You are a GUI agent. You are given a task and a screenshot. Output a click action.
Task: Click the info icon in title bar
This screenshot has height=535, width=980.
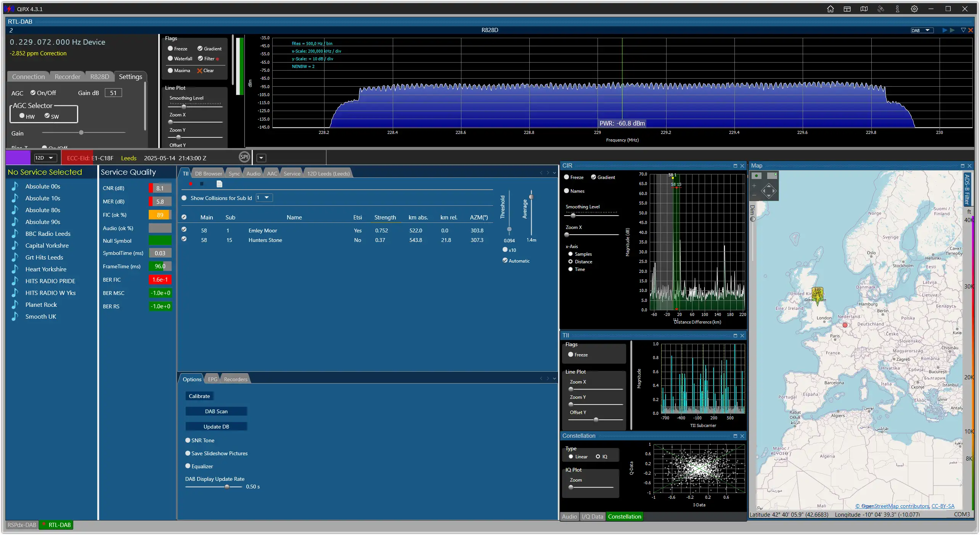coord(897,9)
